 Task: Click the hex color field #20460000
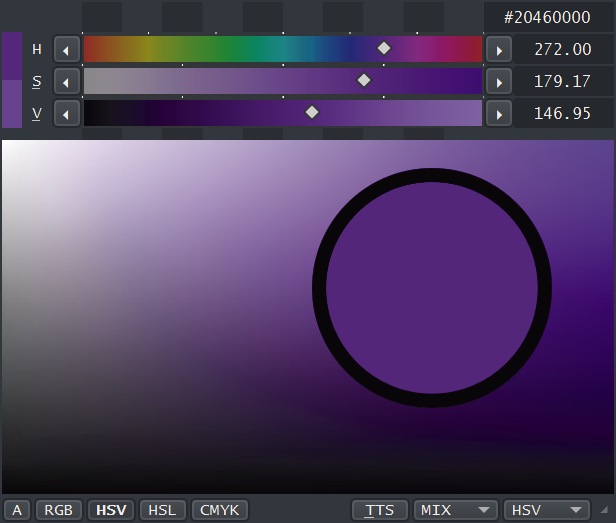pos(549,17)
